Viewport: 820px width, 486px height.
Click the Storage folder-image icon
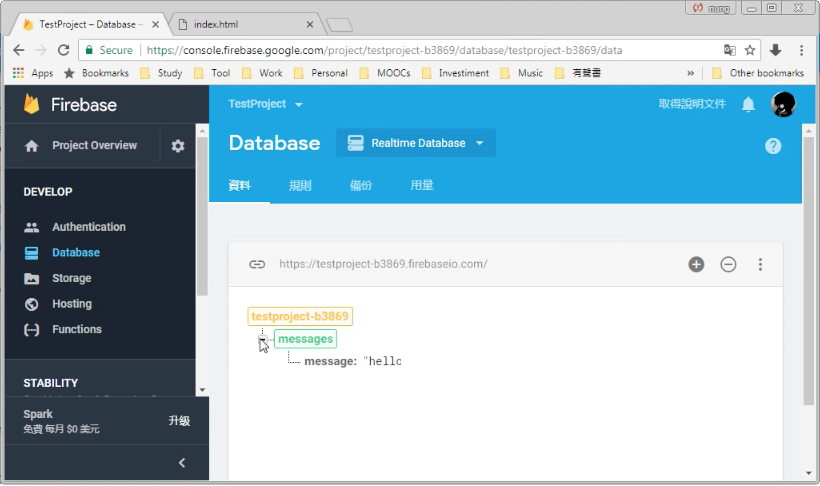[x=31, y=278]
